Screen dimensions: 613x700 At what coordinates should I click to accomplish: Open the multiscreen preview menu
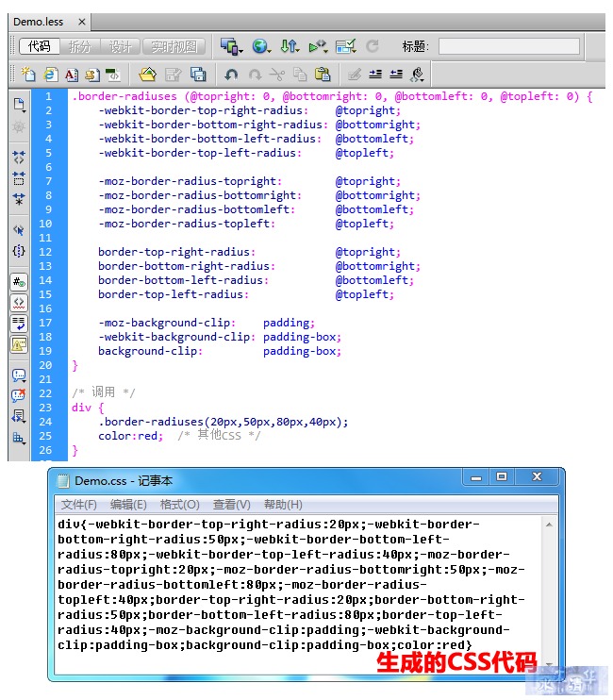coord(231,46)
